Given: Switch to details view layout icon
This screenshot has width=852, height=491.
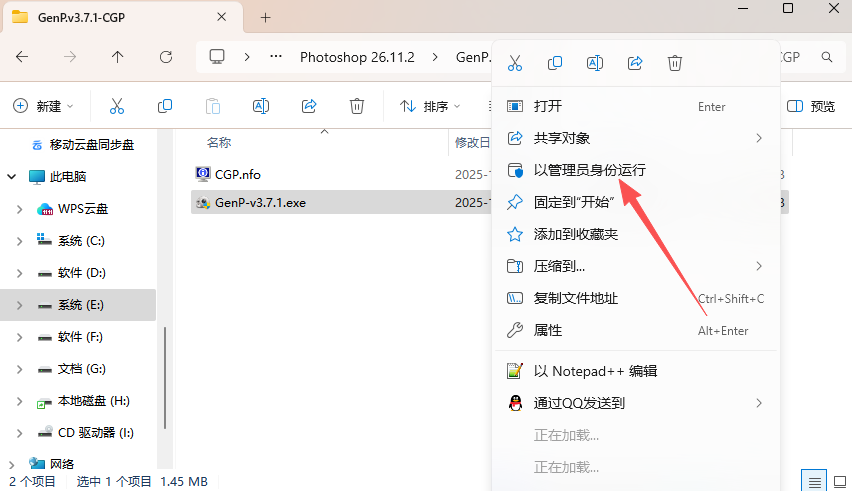Looking at the screenshot, I should pos(814,481).
